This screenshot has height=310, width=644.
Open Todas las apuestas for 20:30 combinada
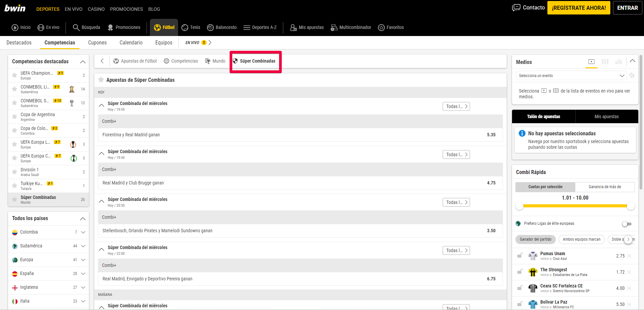456,202
